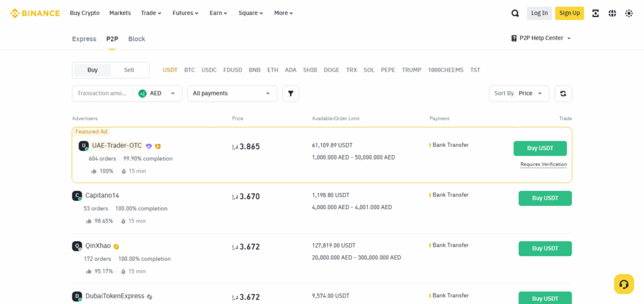Switch to the Block tab
Image resolution: width=644 pixels, height=304 pixels.
tap(136, 39)
